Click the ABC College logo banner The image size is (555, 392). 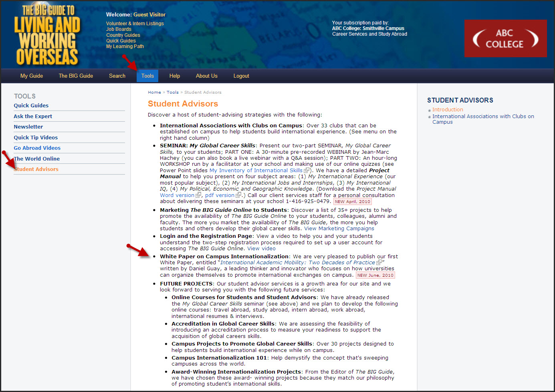pyautogui.click(x=505, y=38)
